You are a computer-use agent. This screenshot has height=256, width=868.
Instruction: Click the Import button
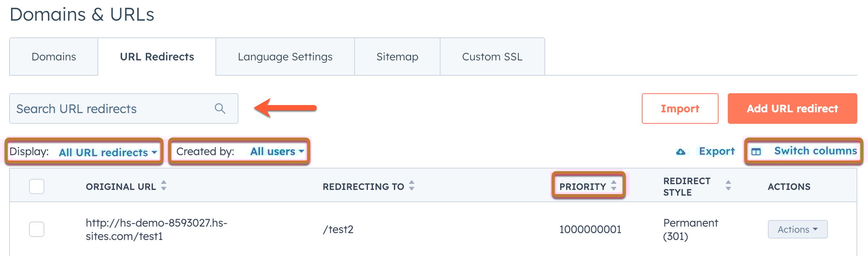pyautogui.click(x=679, y=109)
